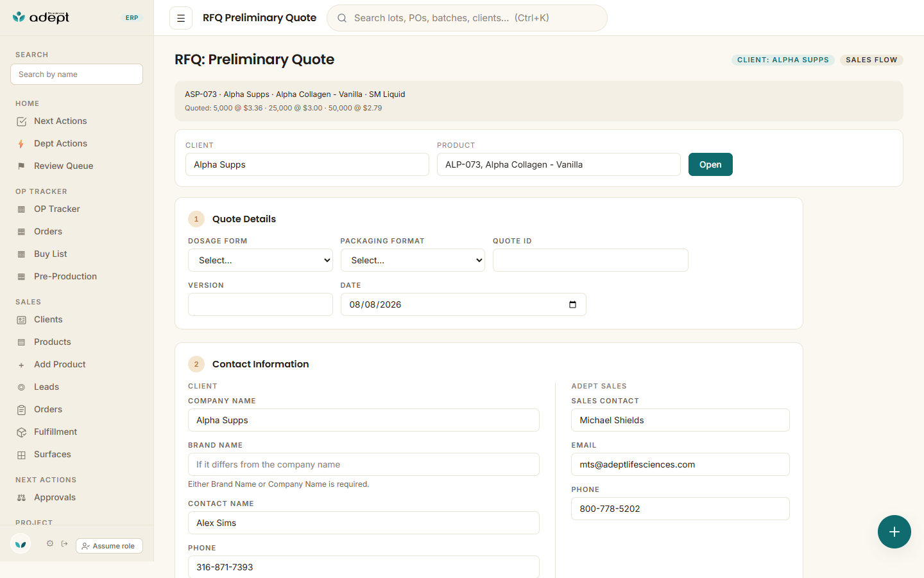Click the flag icon for Review Queue
The height and width of the screenshot is (578, 924).
pos(21,166)
